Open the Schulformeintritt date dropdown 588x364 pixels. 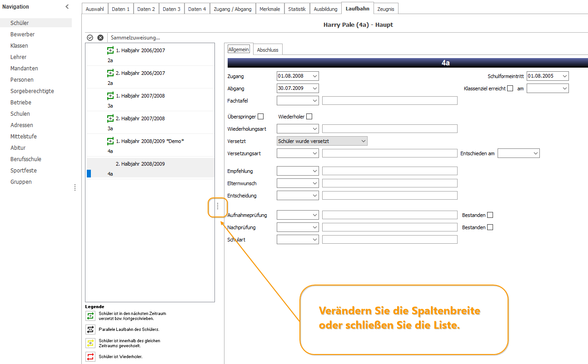pyautogui.click(x=565, y=76)
